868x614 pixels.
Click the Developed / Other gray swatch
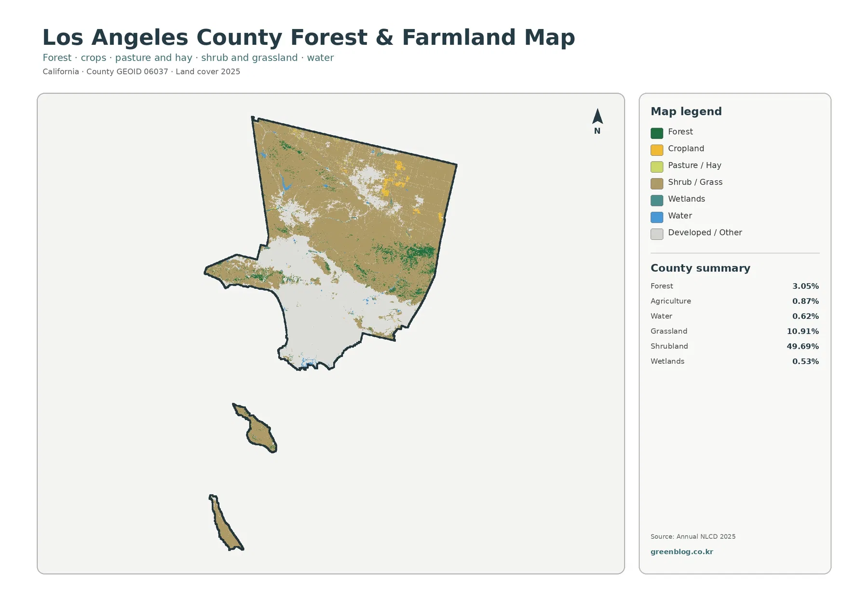[x=656, y=234]
